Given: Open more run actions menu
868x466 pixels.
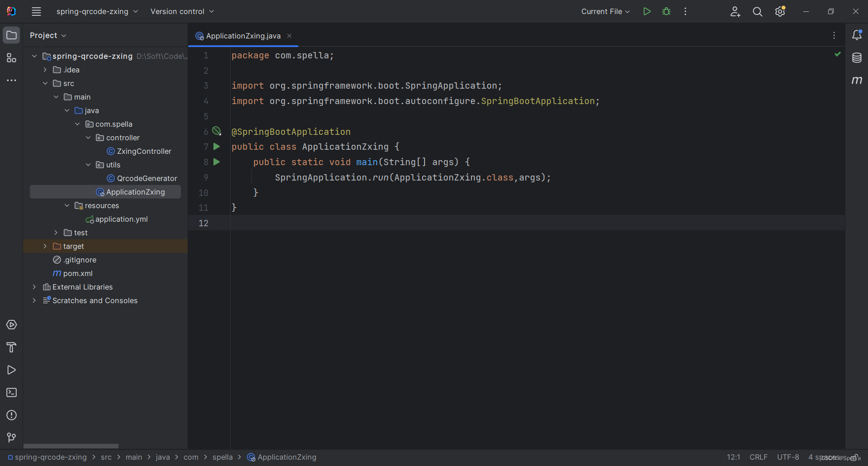Looking at the screenshot, I should 685,12.
